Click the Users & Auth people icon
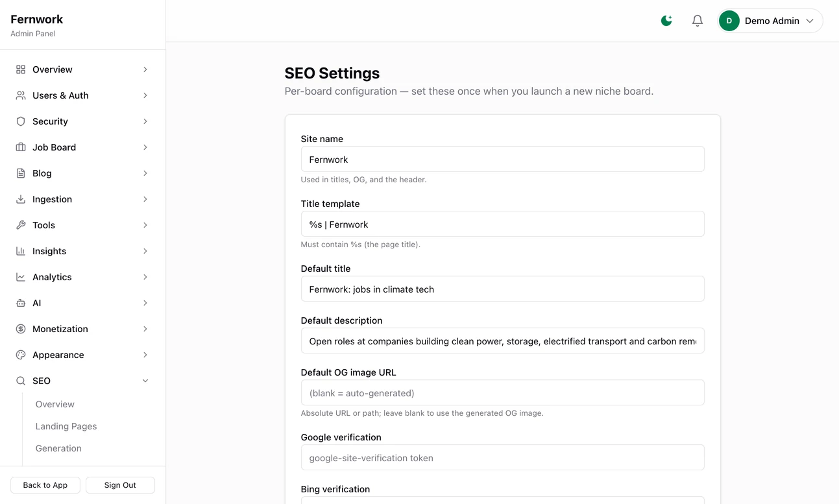839x504 pixels. pos(21,95)
